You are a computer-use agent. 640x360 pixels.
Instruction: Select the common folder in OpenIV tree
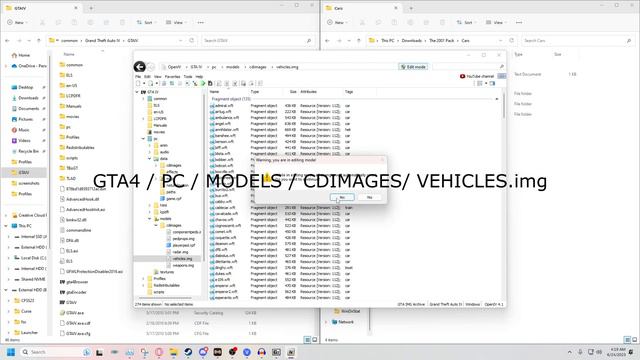[160, 99]
